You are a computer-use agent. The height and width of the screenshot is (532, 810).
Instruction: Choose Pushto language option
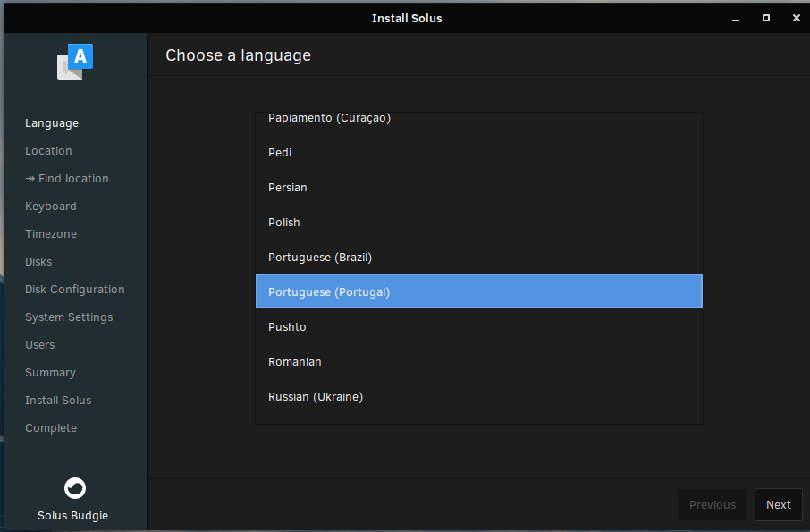[x=479, y=327]
